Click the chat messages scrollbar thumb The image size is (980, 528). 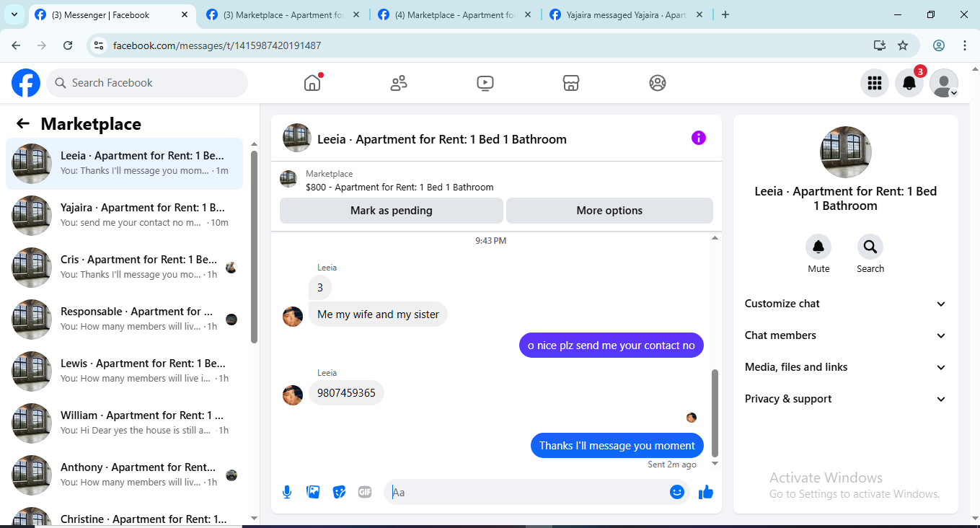715,413
